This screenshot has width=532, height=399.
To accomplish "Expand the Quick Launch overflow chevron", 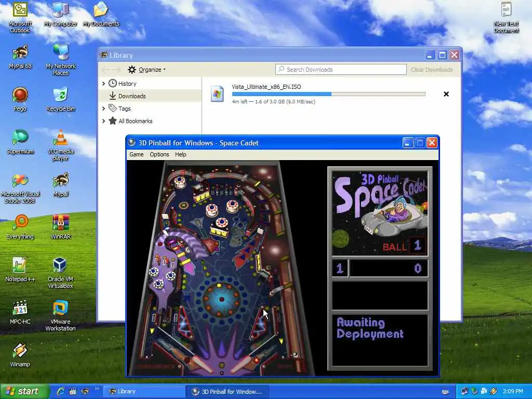I will (x=97, y=389).
